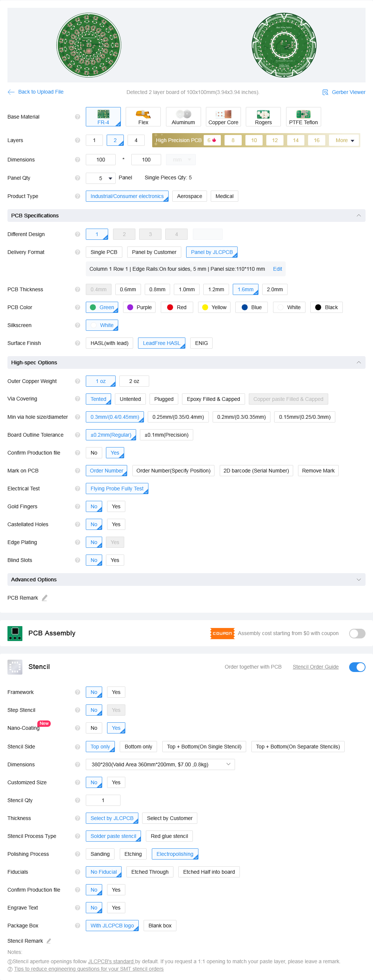
Task: Click the Stencil Remark pencil edit icon
Action: coord(49,941)
